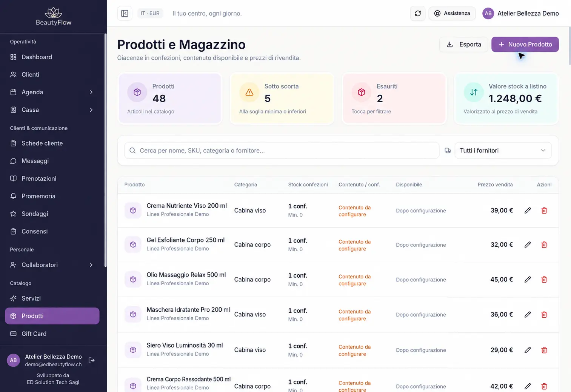Delete Crema Corpo Rassodante 500 ml
571x392 pixels.
point(544,386)
